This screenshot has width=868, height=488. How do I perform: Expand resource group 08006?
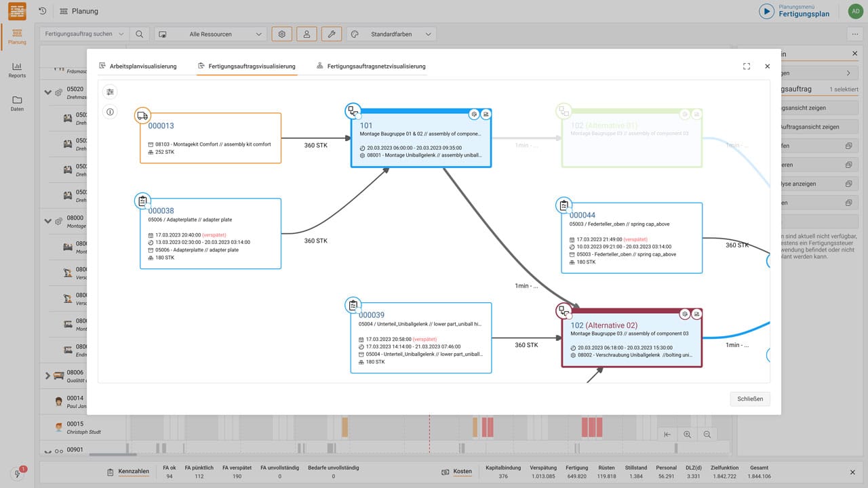[x=47, y=375]
